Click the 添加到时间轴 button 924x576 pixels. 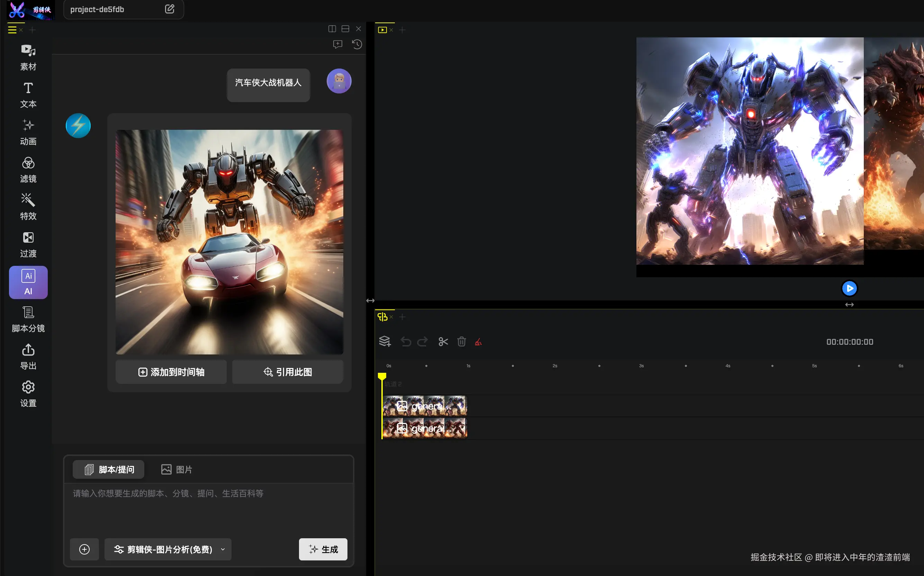[171, 372]
